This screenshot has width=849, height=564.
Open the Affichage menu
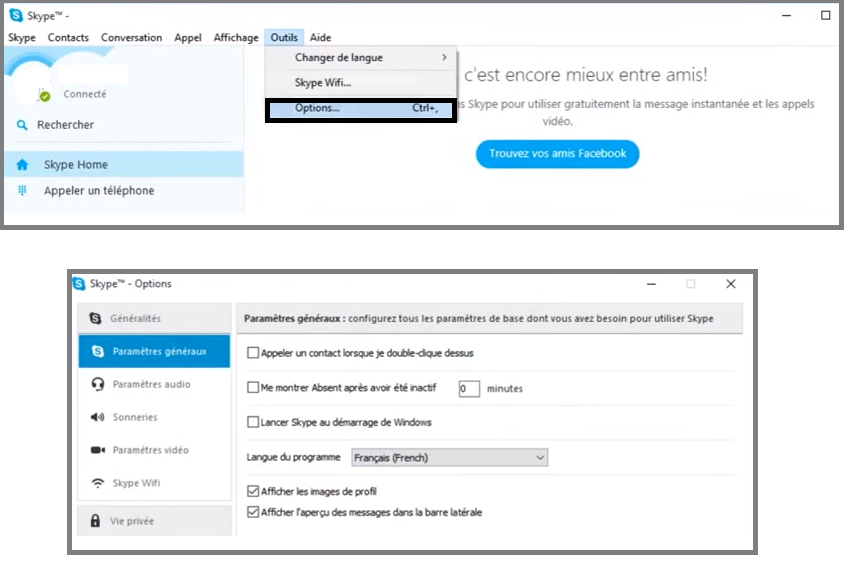[236, 38]
